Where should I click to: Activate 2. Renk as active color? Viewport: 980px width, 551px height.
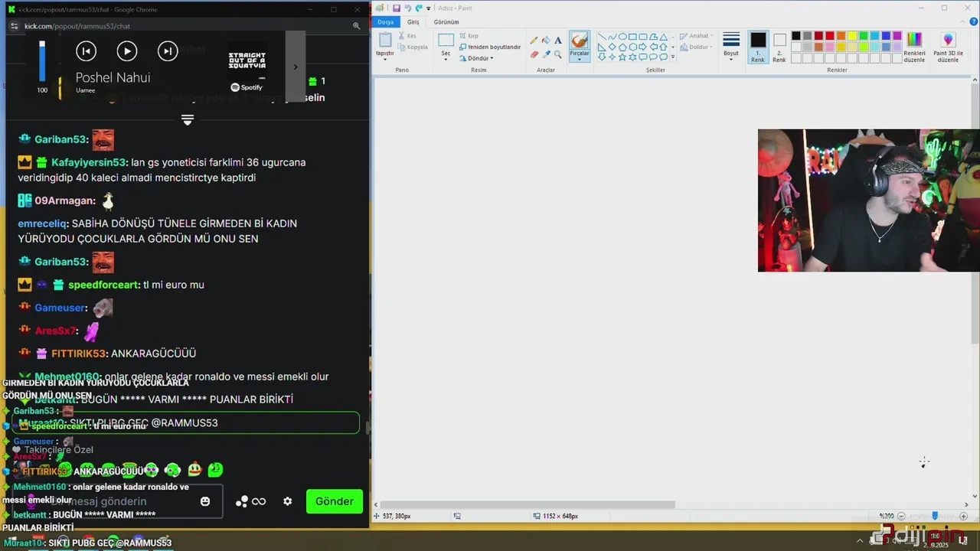(x=779, y=47)
